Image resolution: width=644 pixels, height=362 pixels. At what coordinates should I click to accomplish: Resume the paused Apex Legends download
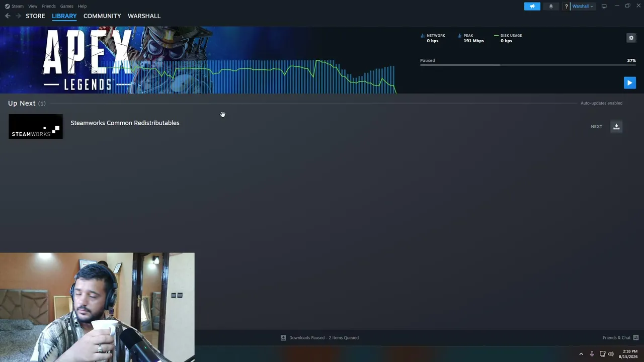tap(629, 83)
